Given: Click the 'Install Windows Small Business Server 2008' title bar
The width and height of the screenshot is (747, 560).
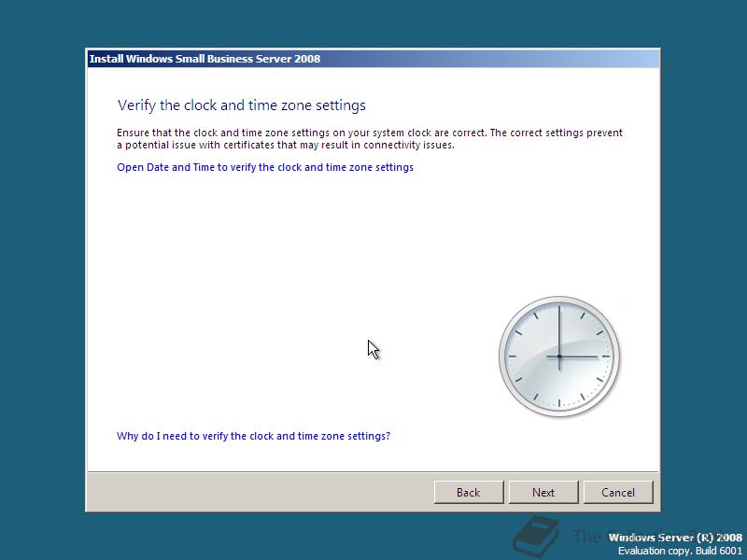Looking at the screenshot, I should [x=373, y=59].
